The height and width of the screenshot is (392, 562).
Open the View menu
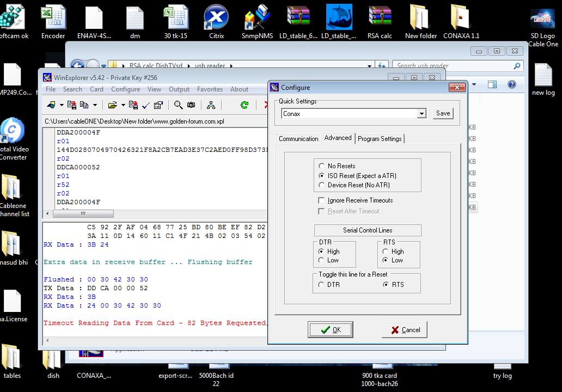point(154,89)
